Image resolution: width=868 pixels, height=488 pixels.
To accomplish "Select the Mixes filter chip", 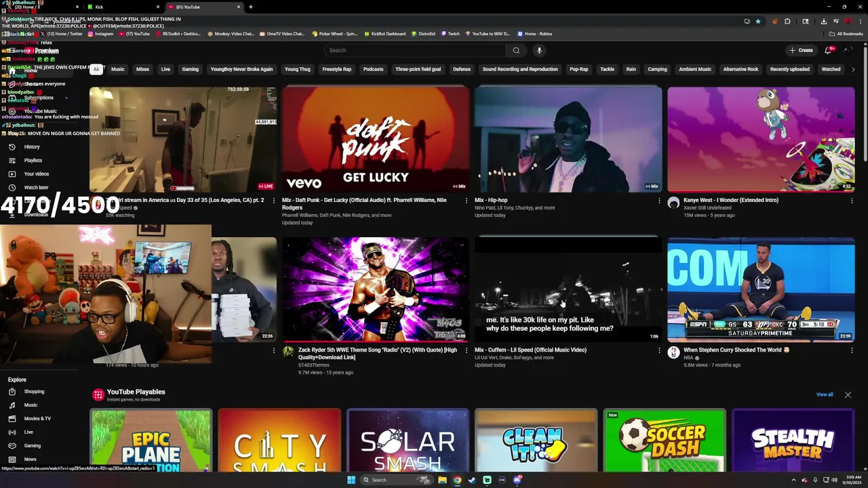I will pos(142,69).
